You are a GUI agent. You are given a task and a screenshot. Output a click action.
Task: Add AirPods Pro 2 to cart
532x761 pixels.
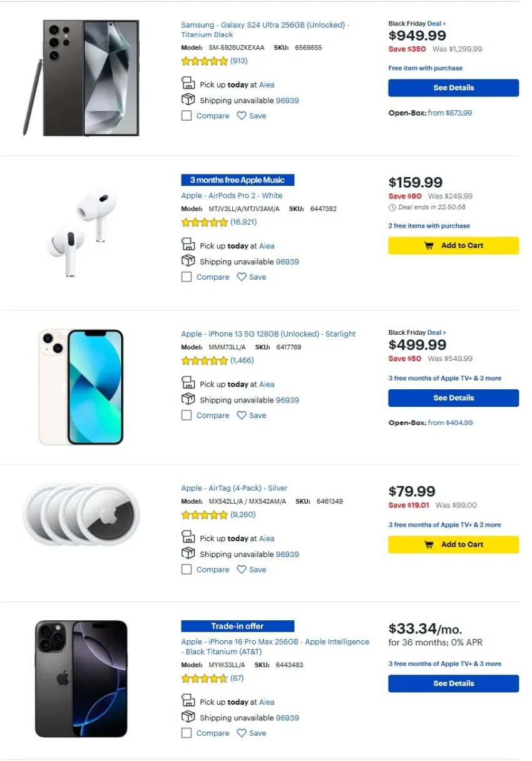453,246
